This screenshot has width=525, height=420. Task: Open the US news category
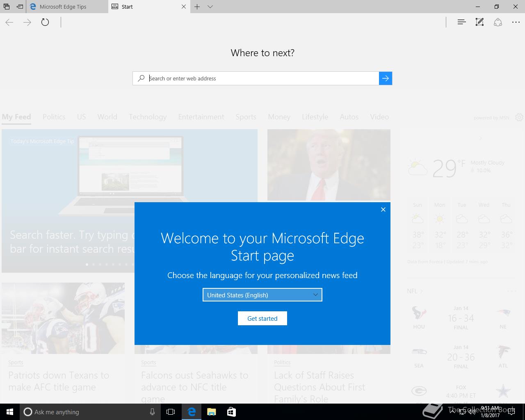(82, 117)
